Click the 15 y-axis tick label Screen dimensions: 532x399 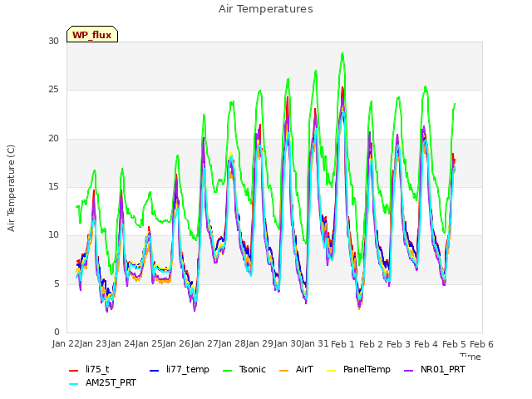(x=53, y=186)
